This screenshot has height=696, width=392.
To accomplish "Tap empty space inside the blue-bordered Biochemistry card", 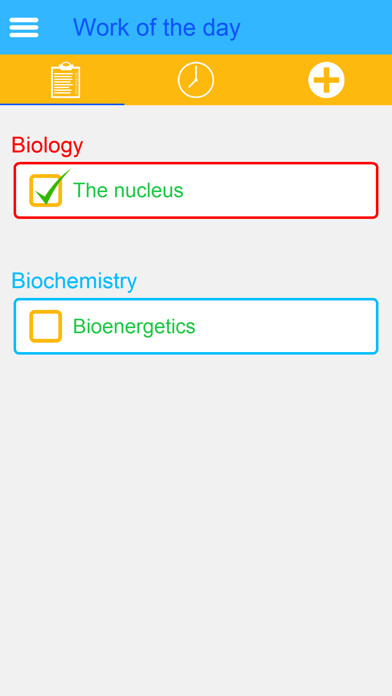I will (284, 326).
